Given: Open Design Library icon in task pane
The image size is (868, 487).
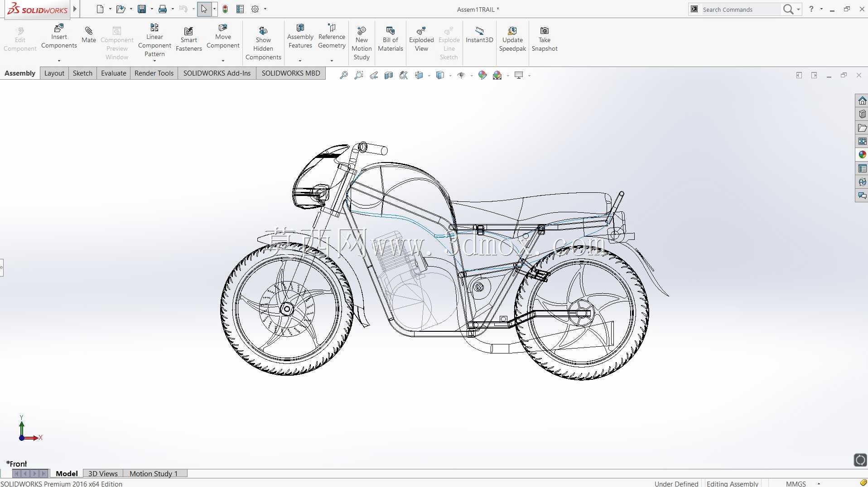Looking at the screenshot, I should pyautogui.click(x=862, y=114).
